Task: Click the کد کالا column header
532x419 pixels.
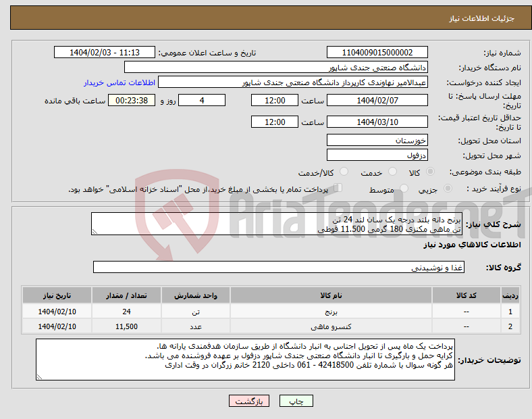Action: coord(467,295)
